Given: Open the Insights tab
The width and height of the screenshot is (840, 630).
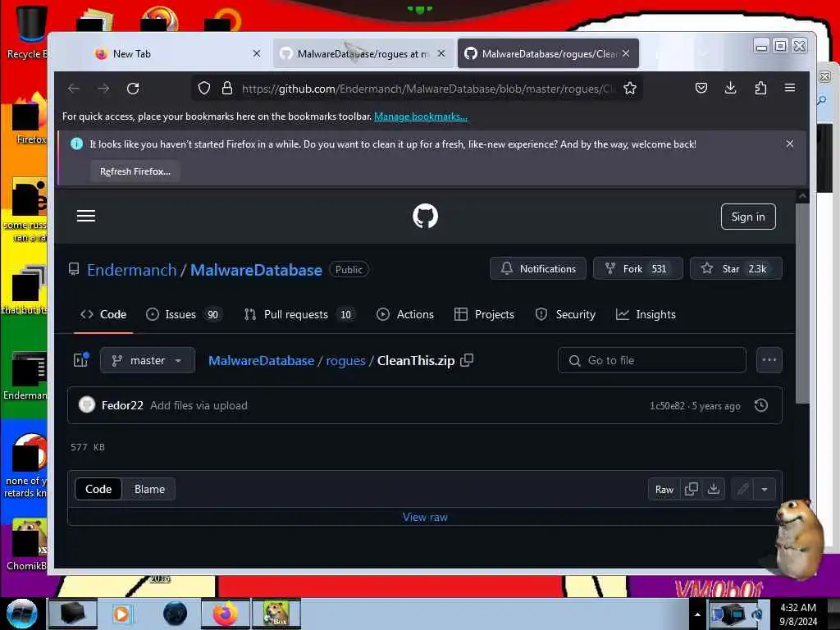Looking at the screenshot, I should point(646,314).
